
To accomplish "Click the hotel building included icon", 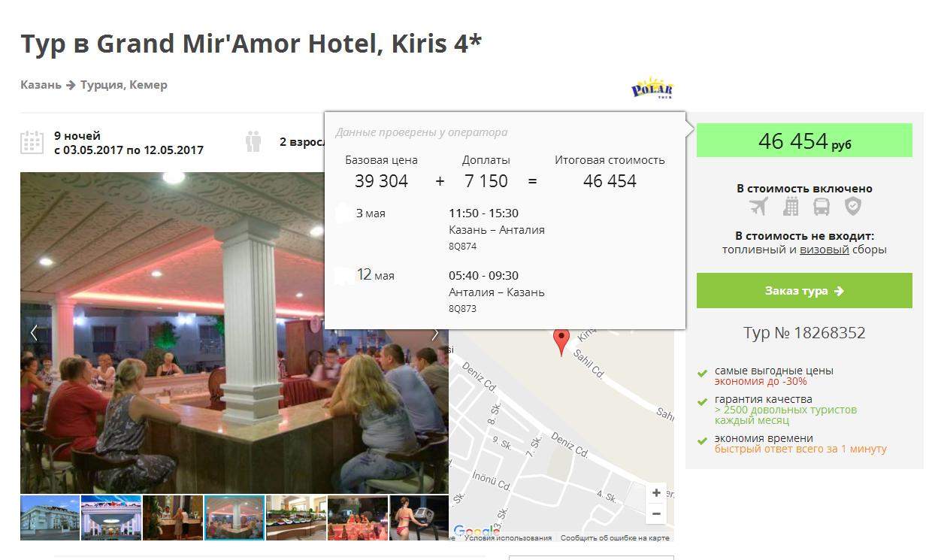I will click(791, 206).
